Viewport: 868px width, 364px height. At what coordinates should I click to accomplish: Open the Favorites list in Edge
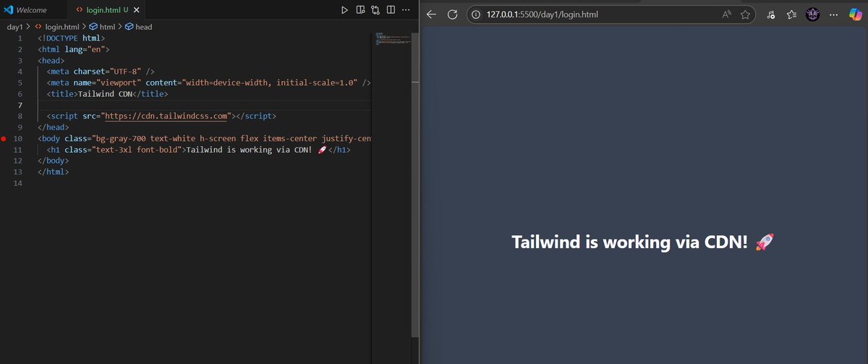(791, 14)
